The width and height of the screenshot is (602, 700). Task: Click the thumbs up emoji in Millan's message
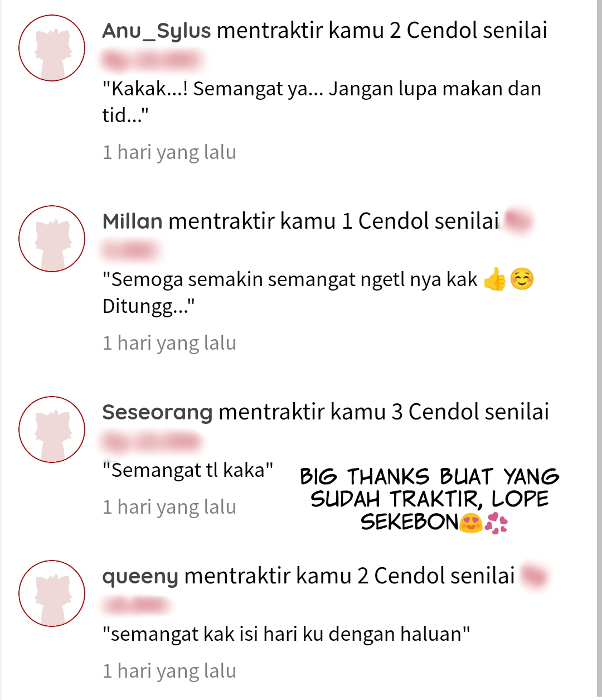494,279
